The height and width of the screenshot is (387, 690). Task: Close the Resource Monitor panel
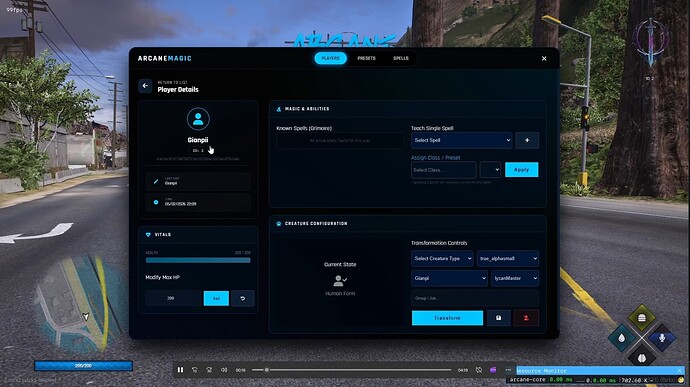[x=679, y=371]
